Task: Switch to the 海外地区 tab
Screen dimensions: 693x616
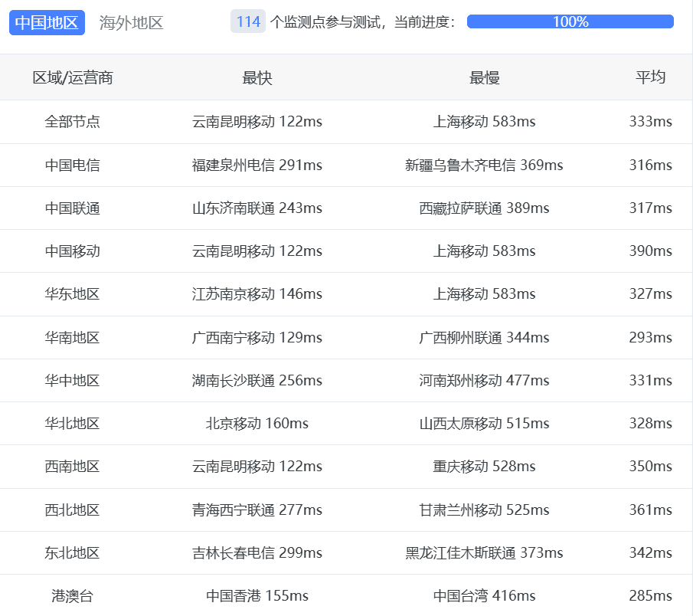Action: (131, 22)
